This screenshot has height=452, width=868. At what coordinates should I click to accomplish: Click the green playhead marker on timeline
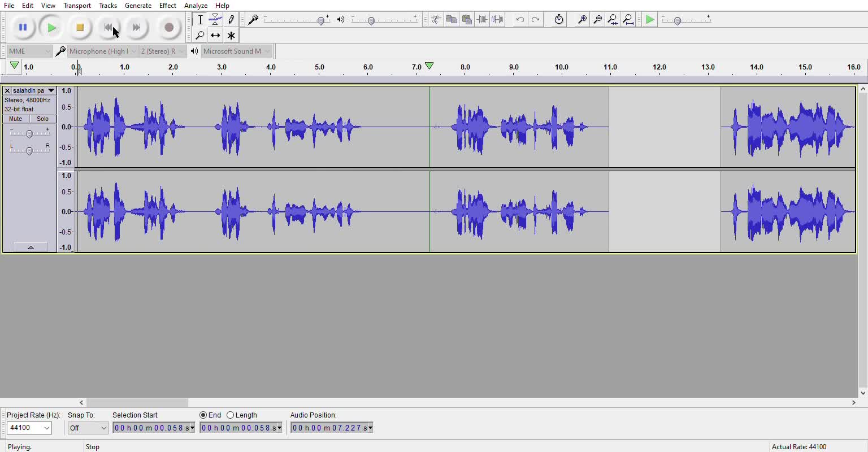tap(429, 66)
